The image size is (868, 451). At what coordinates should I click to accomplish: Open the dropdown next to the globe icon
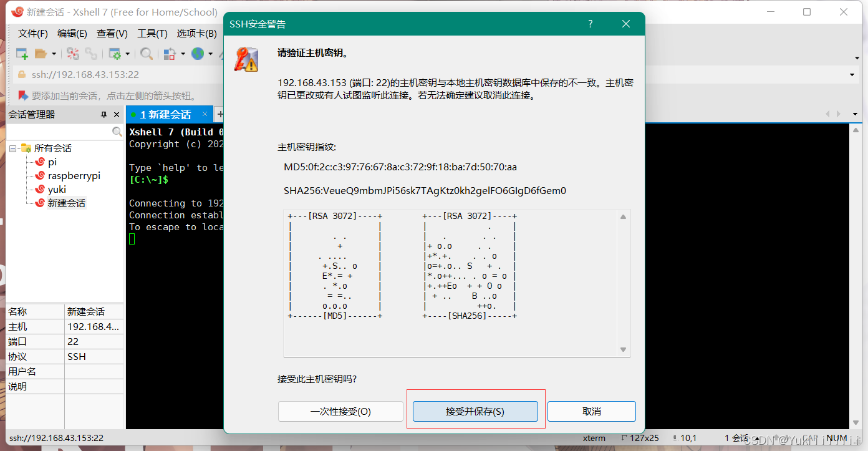click(211, 54)
